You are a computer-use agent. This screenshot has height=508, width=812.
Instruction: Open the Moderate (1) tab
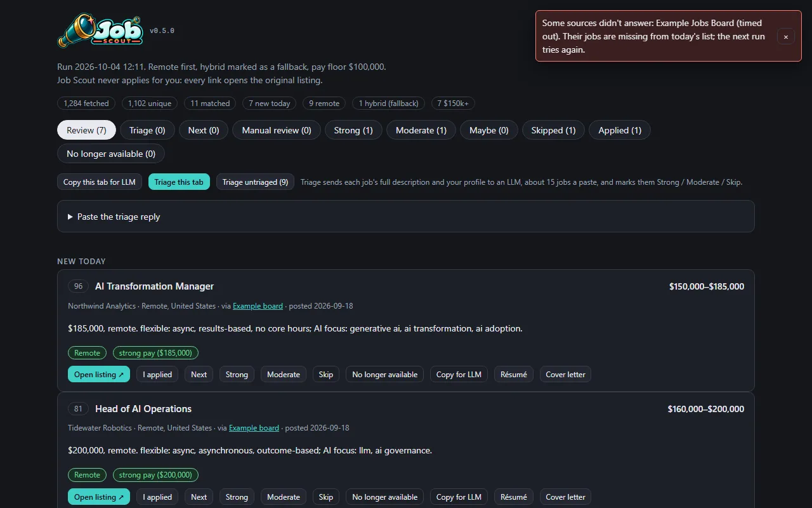[x=421, y=130]
